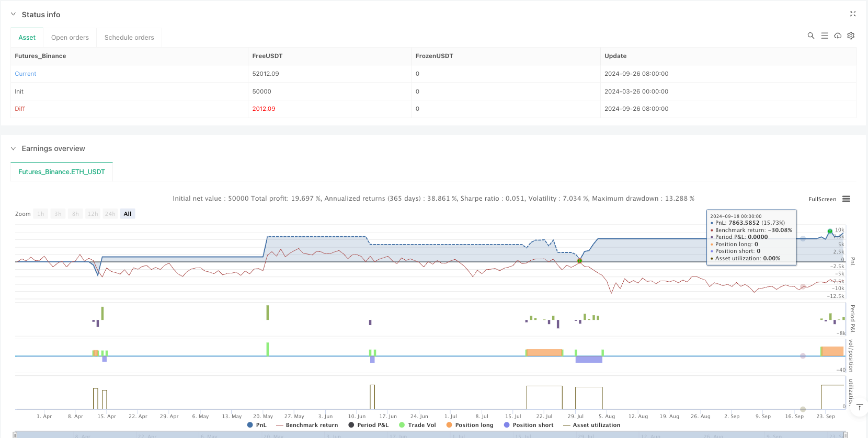The width and height of the screenshot is (868, 438).
Task: Click the Init row label
Action: click(x=19, y=91)
